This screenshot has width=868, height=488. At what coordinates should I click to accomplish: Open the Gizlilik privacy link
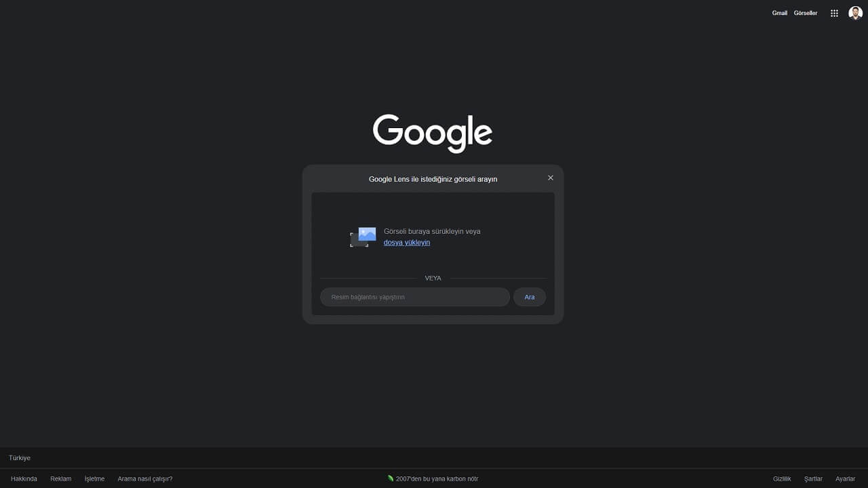pos(782,479)
